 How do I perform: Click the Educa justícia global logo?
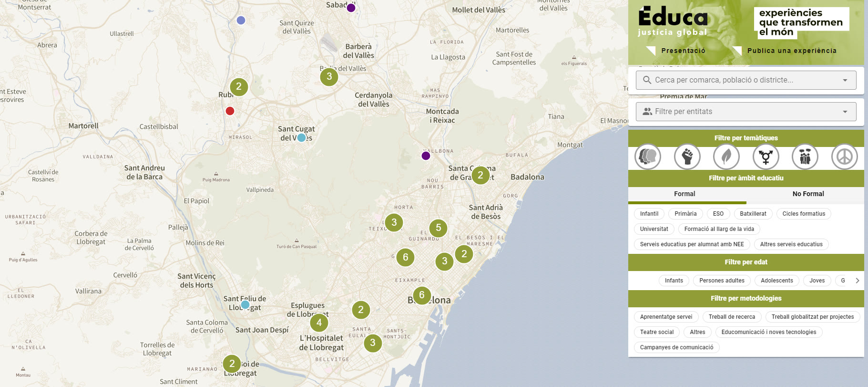coord(673,21)
